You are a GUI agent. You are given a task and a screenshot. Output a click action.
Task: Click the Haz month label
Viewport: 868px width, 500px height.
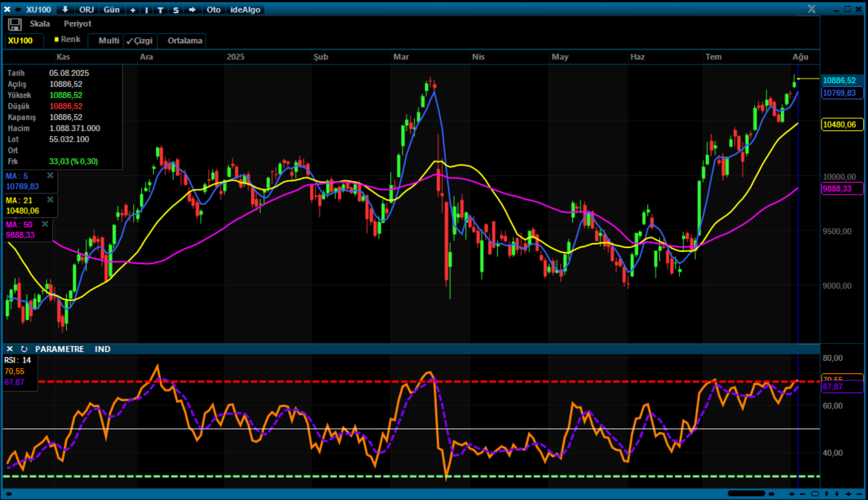pyautogui.click(x=637, y=57)
